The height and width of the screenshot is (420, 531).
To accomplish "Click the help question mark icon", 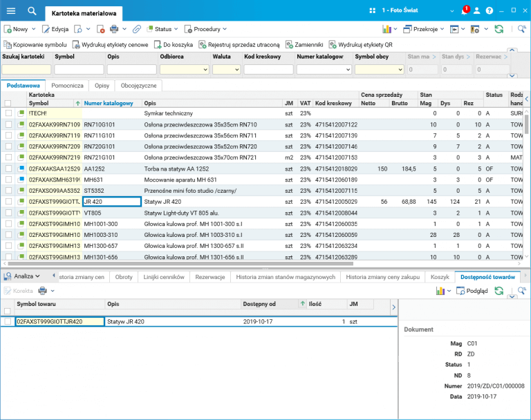I will click(490, 11).
